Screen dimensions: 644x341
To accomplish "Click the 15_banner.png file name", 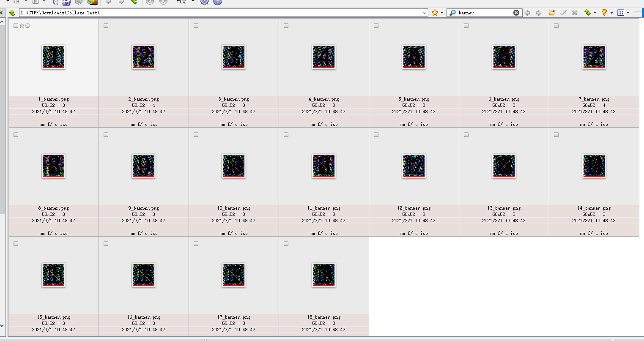I will click(x=54, y=317).
